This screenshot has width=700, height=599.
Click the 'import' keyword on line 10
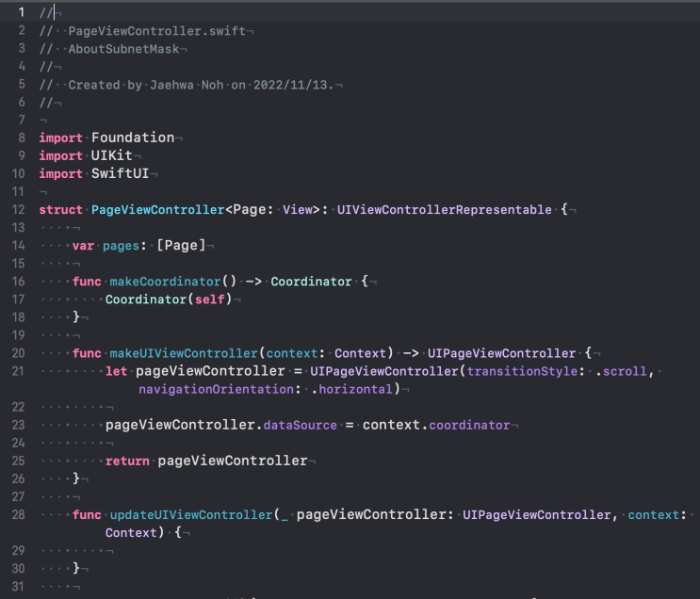pos(60,173)
